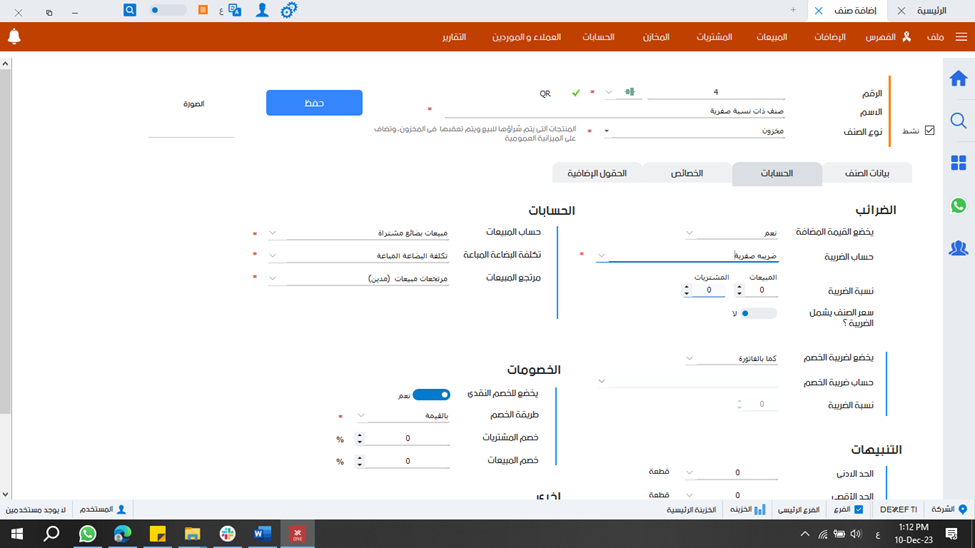
Task: Open the search magnifier in right sidebar
Action: tap(958, 120)
